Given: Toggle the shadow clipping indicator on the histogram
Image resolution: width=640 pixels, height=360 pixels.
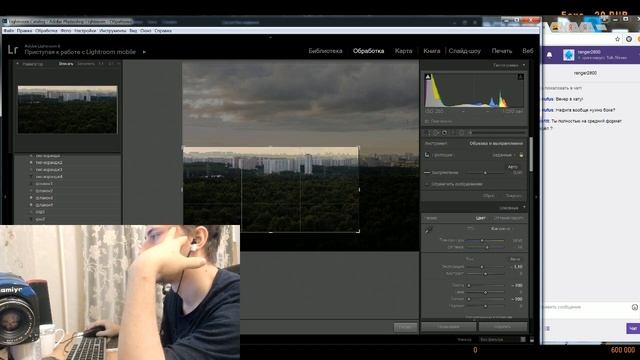Looking at the screenshot, I should coord(428,77).
